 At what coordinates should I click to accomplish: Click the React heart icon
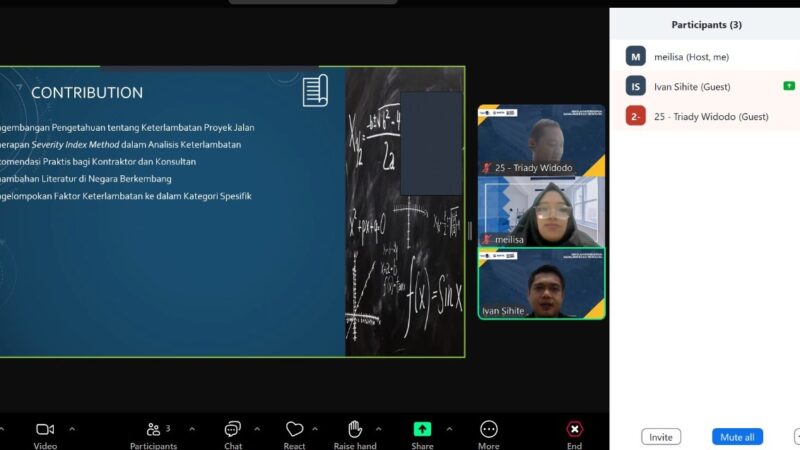coord(294,429)
